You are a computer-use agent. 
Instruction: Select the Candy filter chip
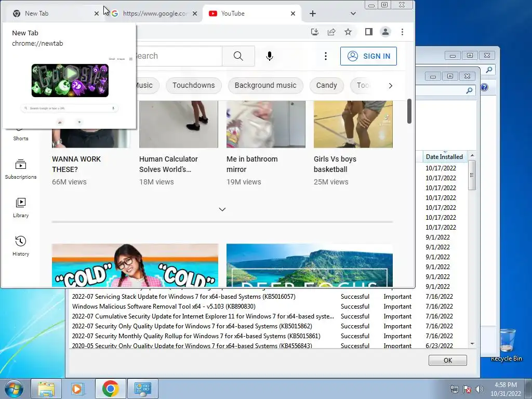(326, 86)
